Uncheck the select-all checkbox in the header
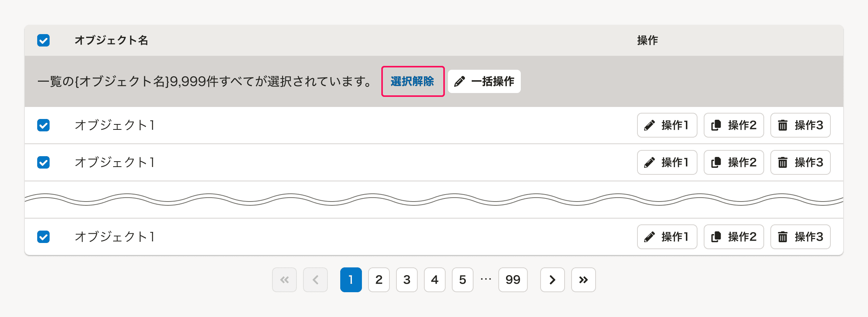The width and height of the screenshot is (868, 317). [x=43, y=40]
